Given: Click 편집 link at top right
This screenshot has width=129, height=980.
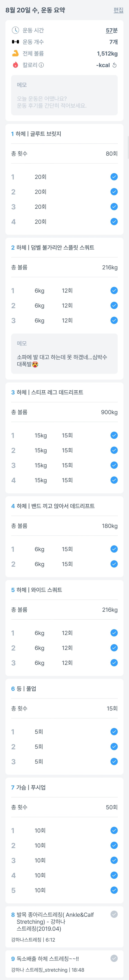Looking at the screenshot, I should point(118,10).
